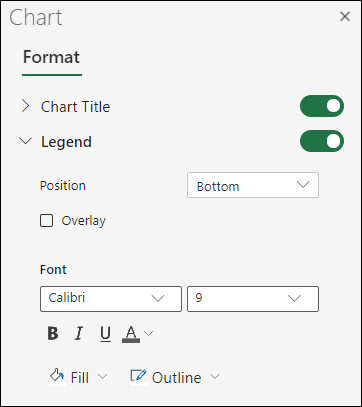Turn off the Legend toggle
The width and height of the screenshot is (362, 407).
click(322, 141)
